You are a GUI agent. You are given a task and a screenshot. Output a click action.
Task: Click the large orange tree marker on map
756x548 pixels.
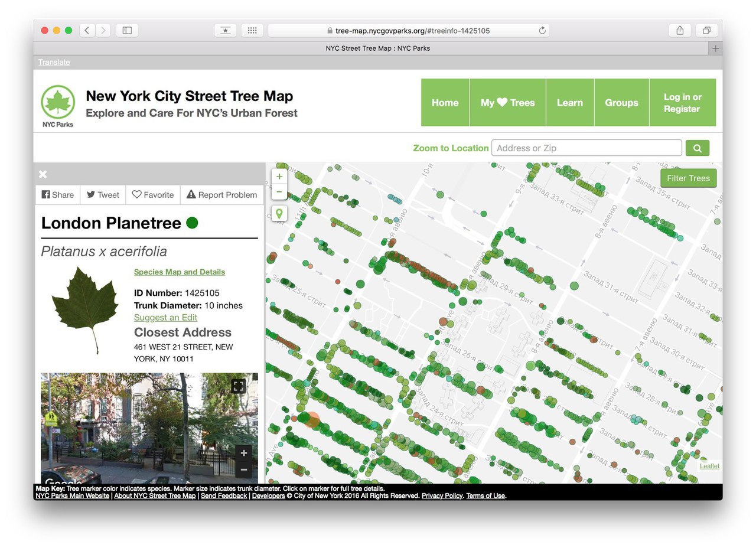point(312,420)
